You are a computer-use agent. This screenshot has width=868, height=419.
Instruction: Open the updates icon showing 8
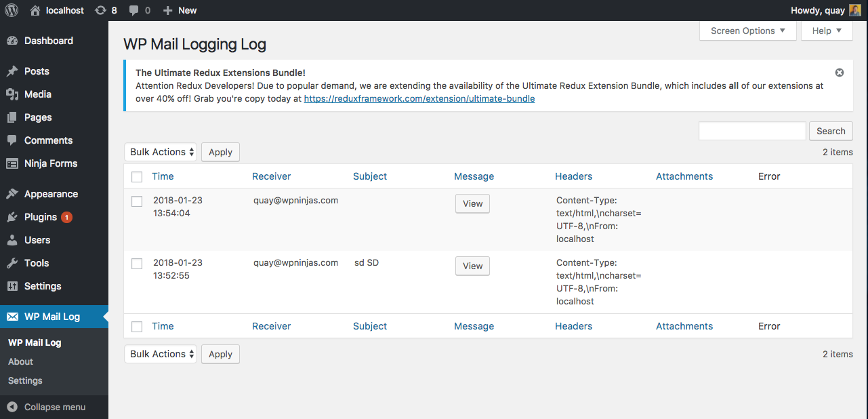pos(100,10)
